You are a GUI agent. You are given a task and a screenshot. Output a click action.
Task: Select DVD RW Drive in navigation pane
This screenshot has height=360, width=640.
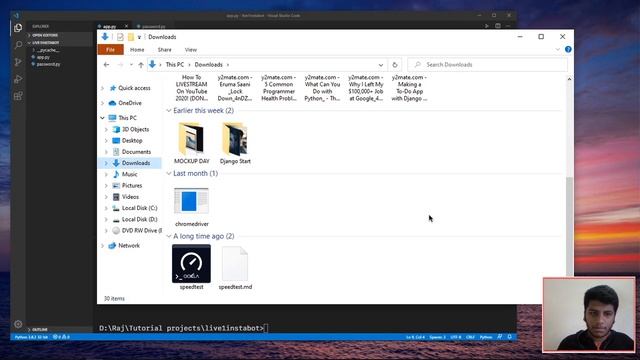(141, 231)
